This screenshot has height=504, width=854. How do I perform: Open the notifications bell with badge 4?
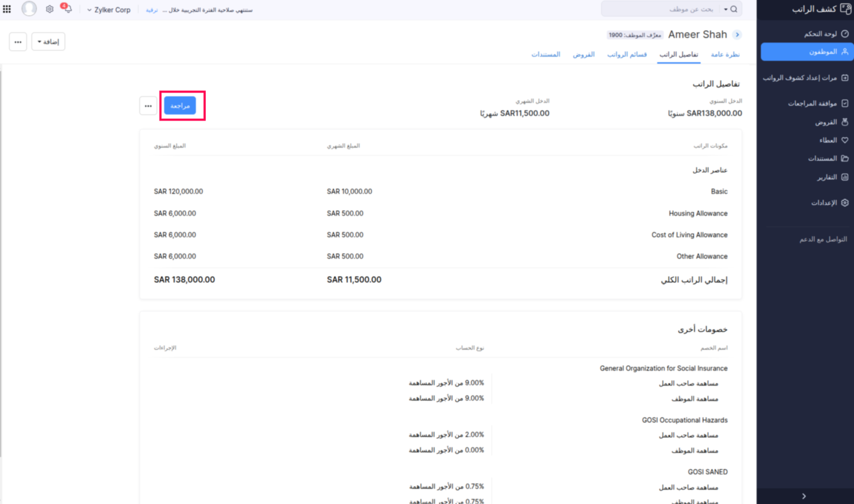click(x=68, y=9)
